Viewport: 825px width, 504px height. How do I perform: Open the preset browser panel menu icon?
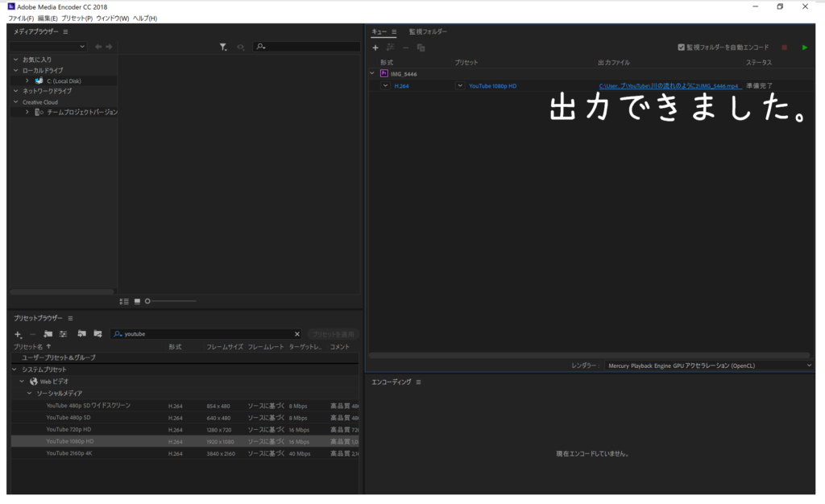pyautogui.click(x=70, y=318)
